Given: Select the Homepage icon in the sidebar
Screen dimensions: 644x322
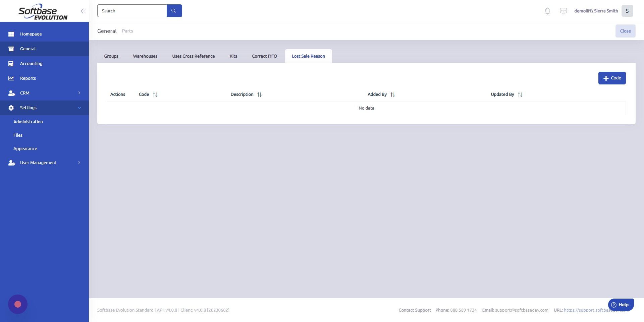Looking at the screenshot, I should [11, 34].
